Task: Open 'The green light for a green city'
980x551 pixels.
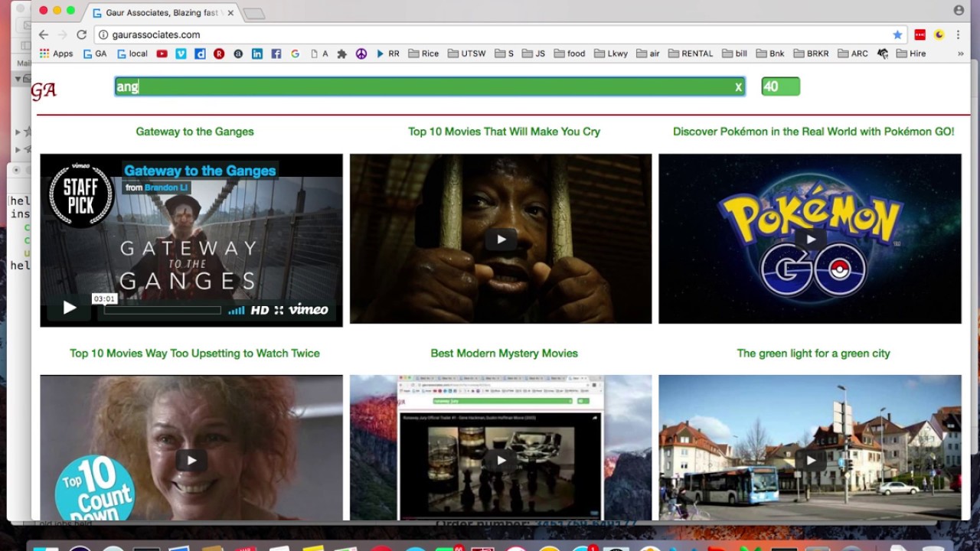Action: 813,353
